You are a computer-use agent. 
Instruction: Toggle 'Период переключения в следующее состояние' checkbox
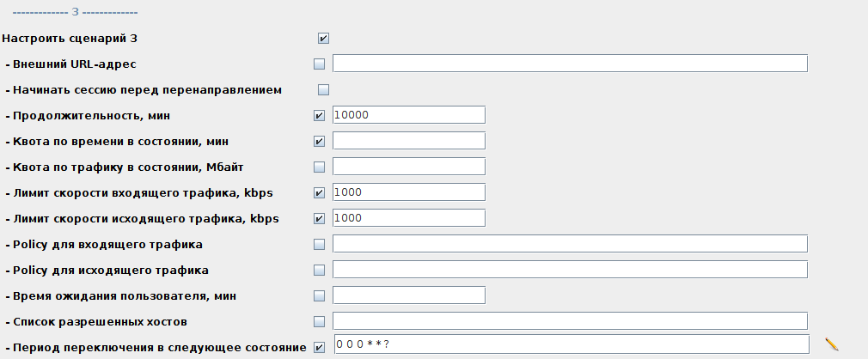click(320, 347)
